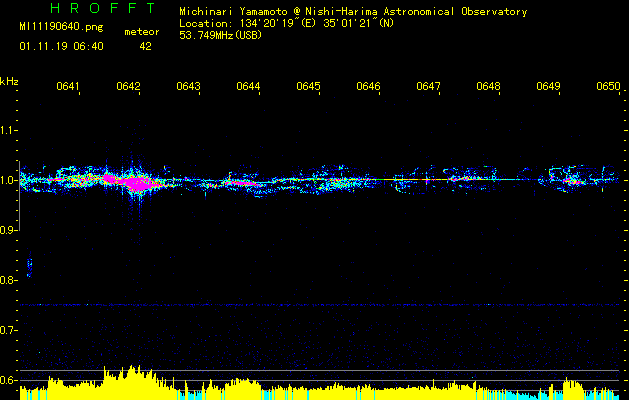Select the 0646 time marker

pyautogui.click(x=368, y=87)
